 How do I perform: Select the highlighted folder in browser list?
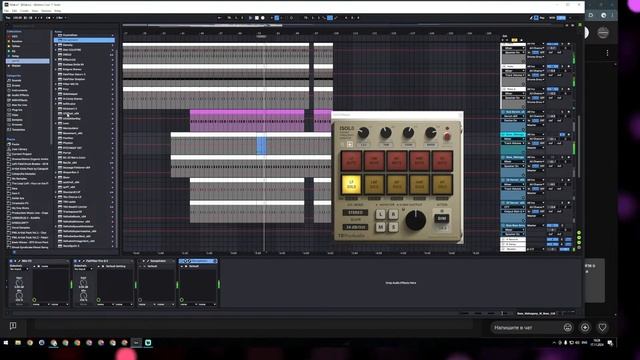point(84,40)
